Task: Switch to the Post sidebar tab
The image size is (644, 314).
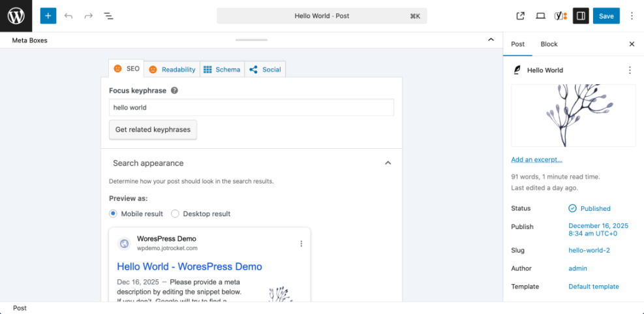Action: pyautogui.click(x=517, y=44)
